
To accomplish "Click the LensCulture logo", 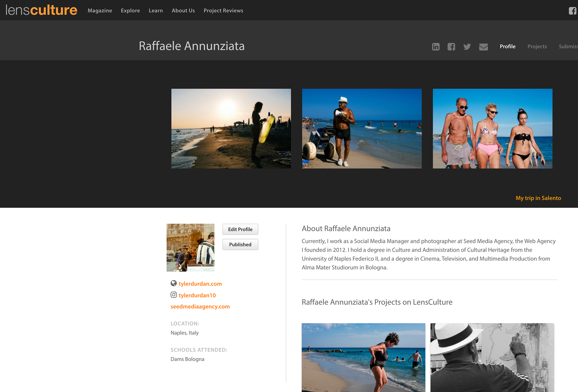I will 41,10.
